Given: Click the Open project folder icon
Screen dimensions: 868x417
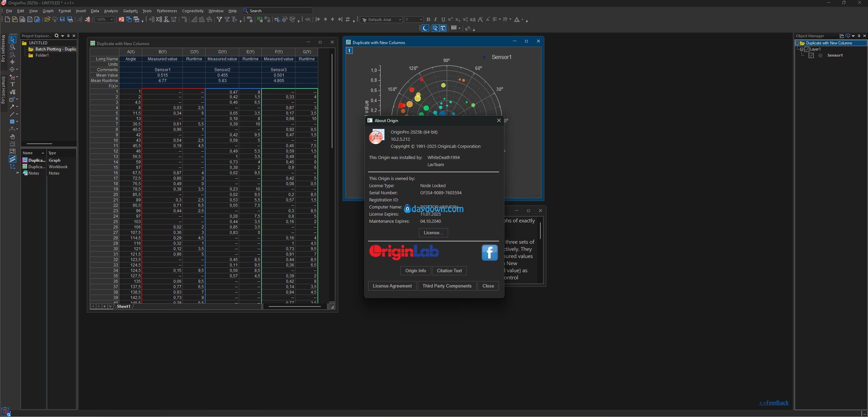Looking at the screenshot, I should (x=47, y=20).
